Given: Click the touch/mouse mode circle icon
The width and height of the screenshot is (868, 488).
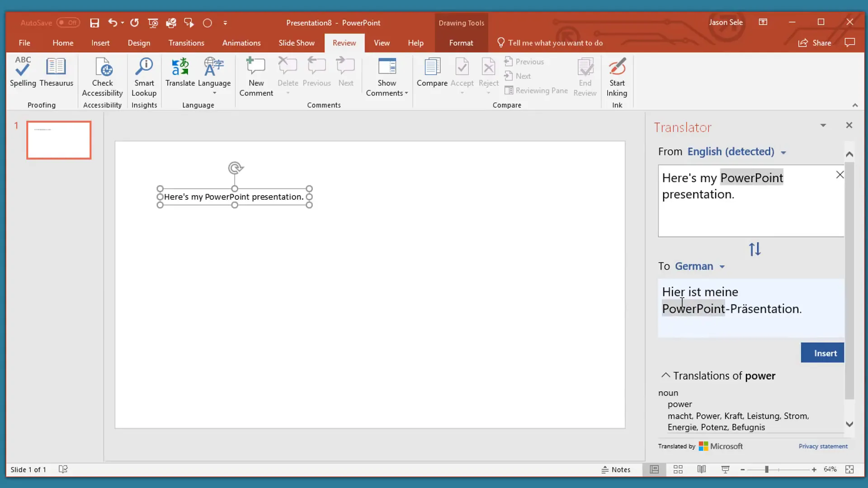Looking at the screenshot, I should (x=208, y=23).
